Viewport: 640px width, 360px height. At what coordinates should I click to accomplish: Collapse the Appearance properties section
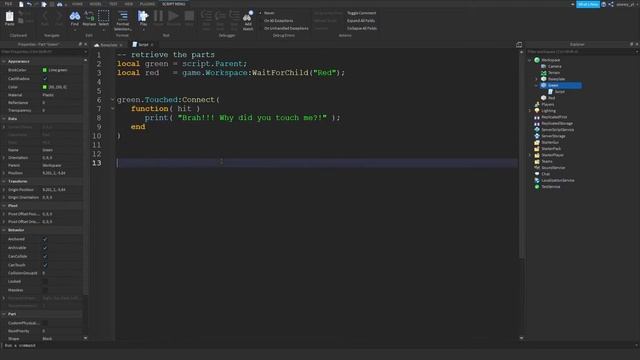pyautogui.click(x=4, y=61)
